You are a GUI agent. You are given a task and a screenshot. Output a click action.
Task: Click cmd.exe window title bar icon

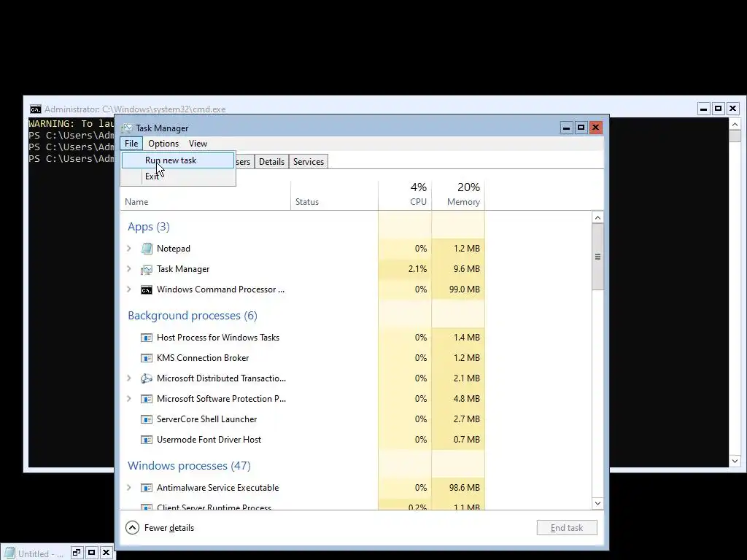click(x=36, y=109)
